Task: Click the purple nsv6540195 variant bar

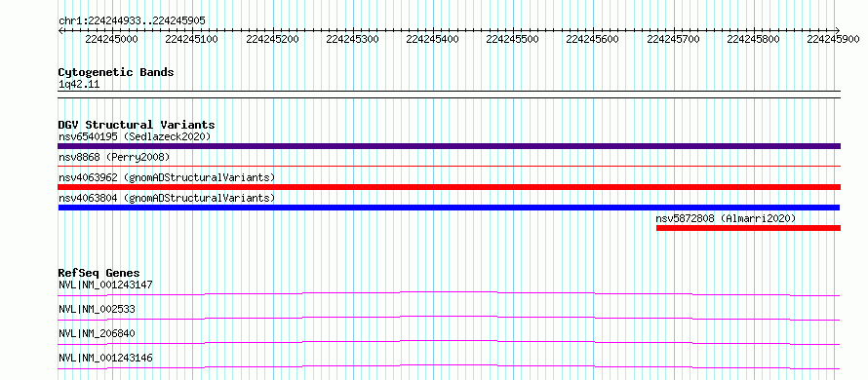Action: pyautogui.click(x=449, y=146)
